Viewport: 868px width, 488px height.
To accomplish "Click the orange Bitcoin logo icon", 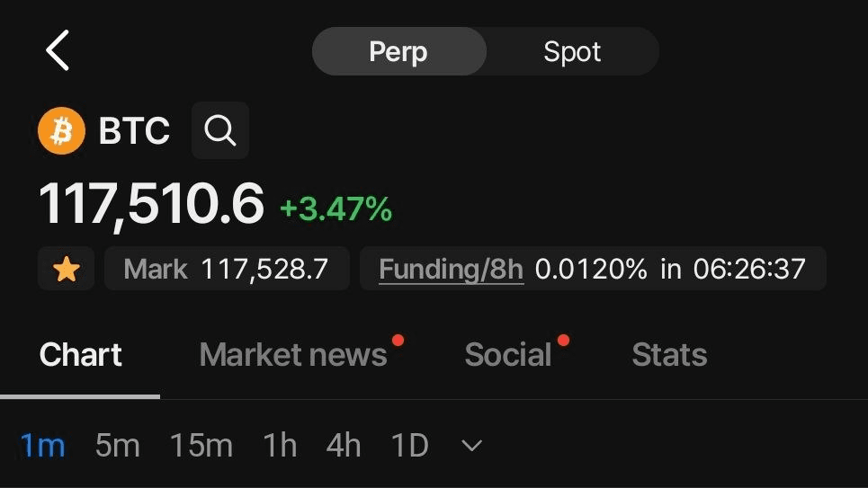I will [61, 130].
